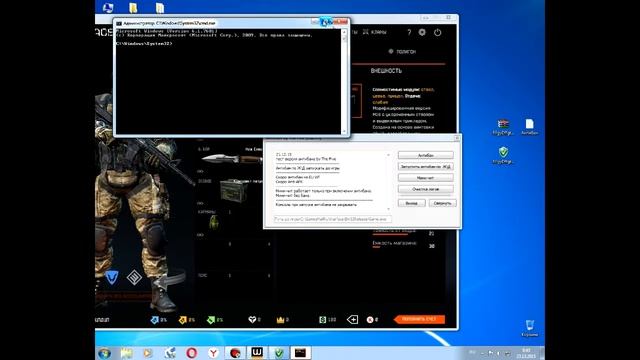Viewport: 640px width, 360px height.
Task: Click the cmd window title bar icon
Action: coord(119,23)
